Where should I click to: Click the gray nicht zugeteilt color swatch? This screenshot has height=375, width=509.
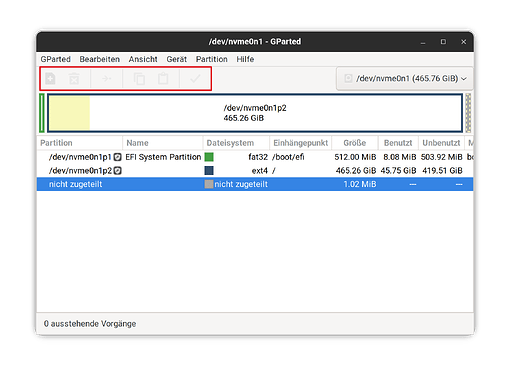click(209, 184)
